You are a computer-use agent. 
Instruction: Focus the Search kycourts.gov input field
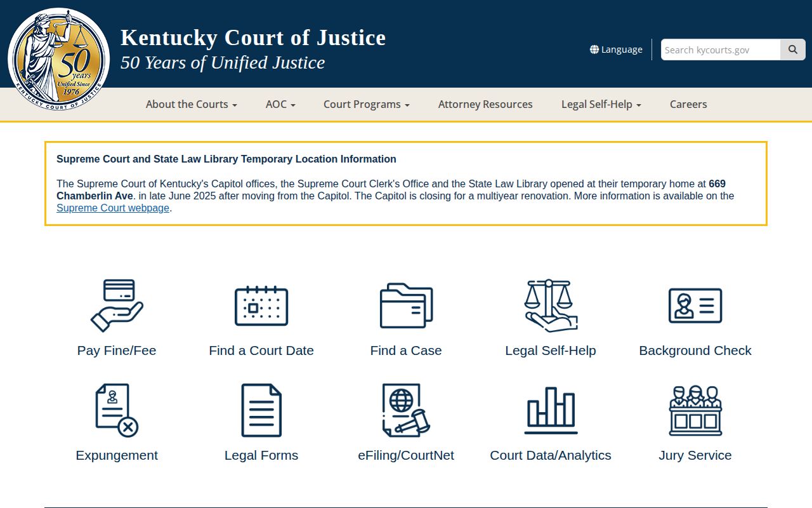pyautogui.click(x=721, y=50)
